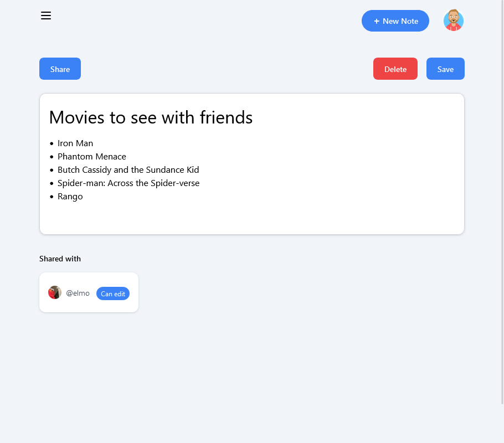The image size is (504, 443).
Task: Place cursor in Iron Man list item
Action: 75,143
